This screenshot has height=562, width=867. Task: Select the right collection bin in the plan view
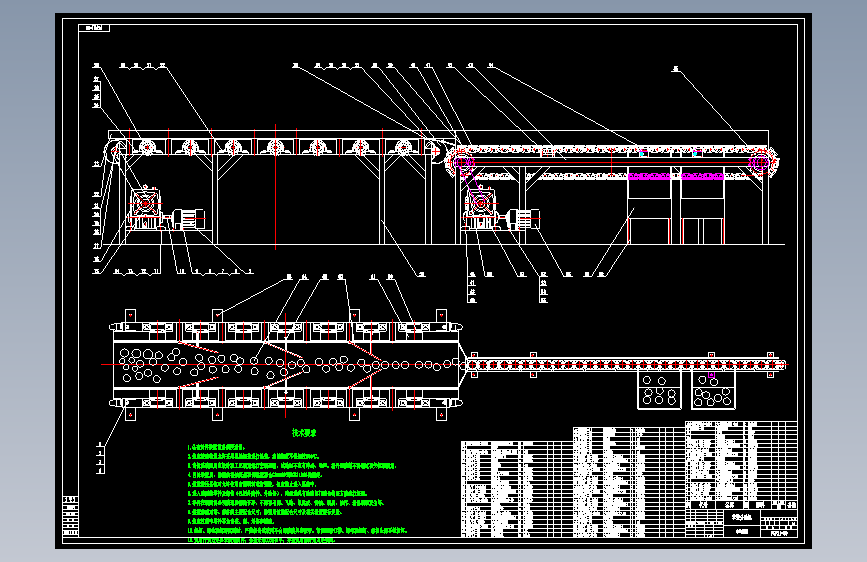(713, 390)
